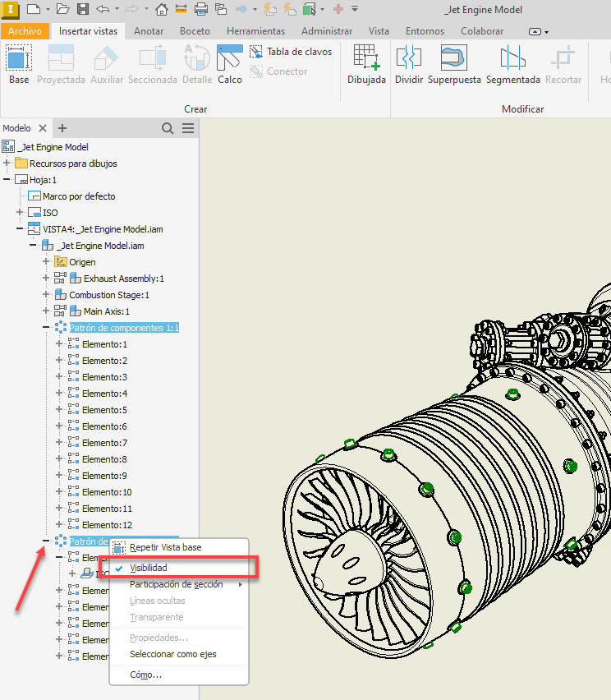Open the Archivo file tab
Viewport: 611px width, 700px height.
coord(25,31)
